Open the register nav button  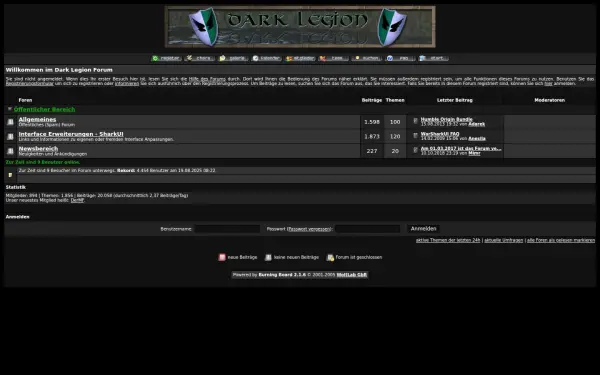tap(166, 58)
